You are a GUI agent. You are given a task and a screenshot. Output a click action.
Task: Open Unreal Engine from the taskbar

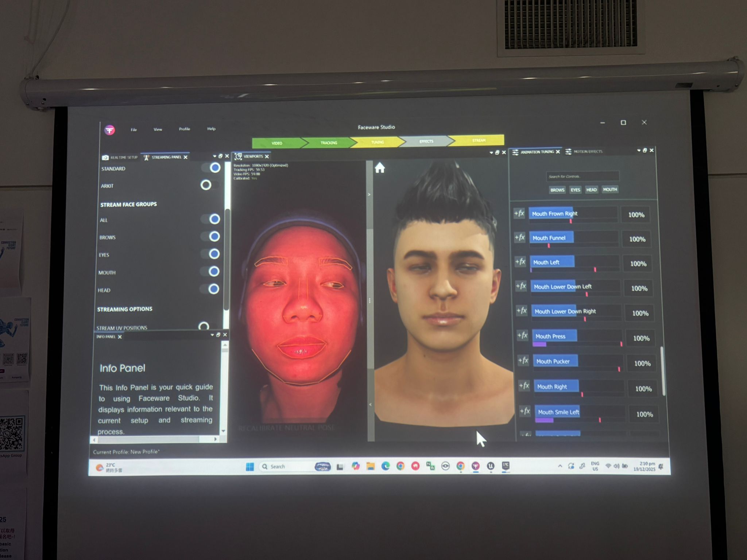(x=491, y=466)
